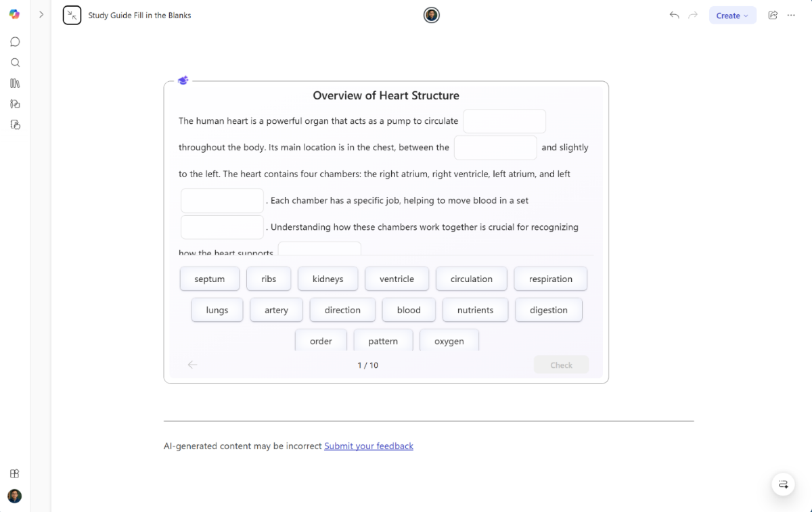
Task: Select the 'respiration' word chip
Action: coord(551,279)
